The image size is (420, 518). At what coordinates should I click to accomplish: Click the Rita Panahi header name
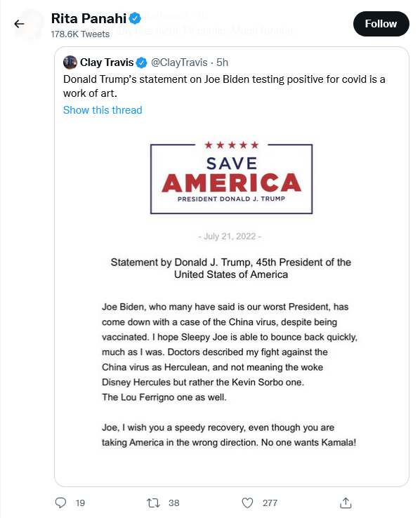(88, 18)
